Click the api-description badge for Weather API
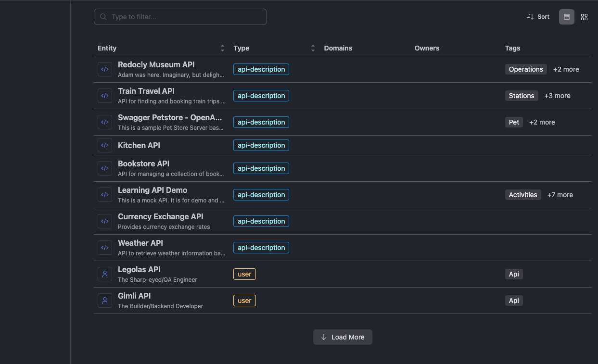598x364 pixels. (x=261, y=248)
